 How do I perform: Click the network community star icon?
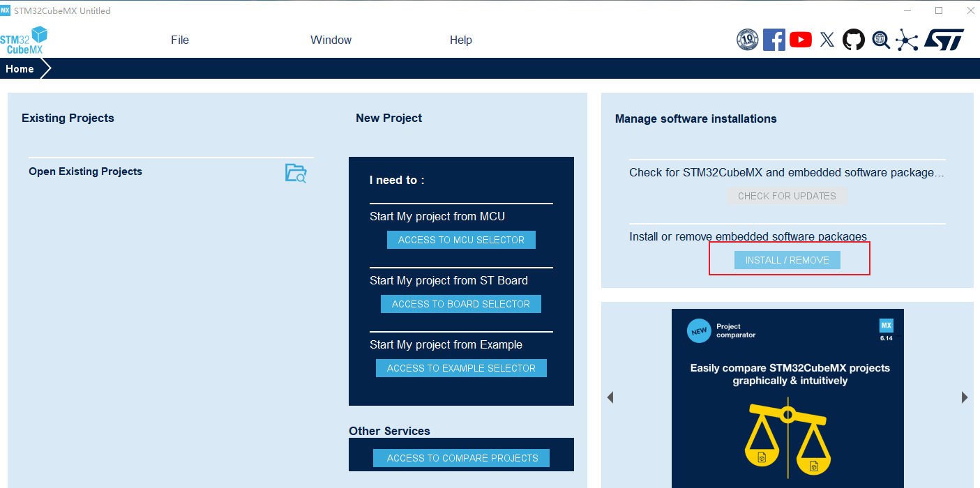click(x=907, y=40)
